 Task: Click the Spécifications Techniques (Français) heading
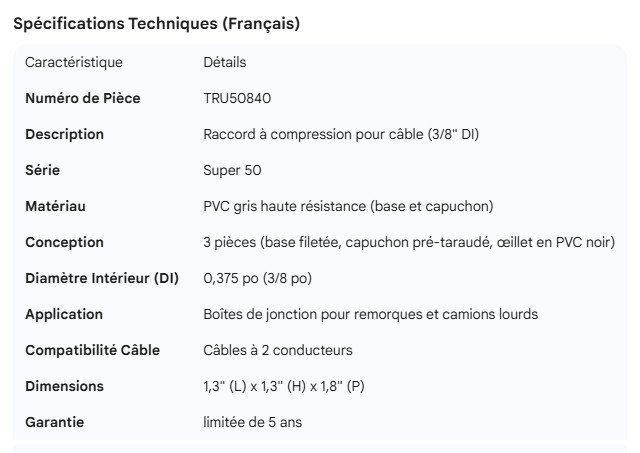156,24
